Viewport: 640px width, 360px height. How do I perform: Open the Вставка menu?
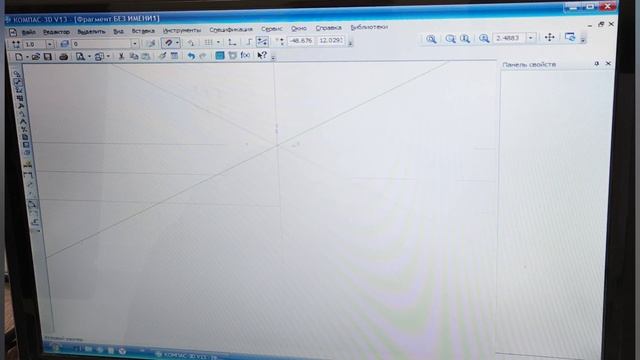143,31
